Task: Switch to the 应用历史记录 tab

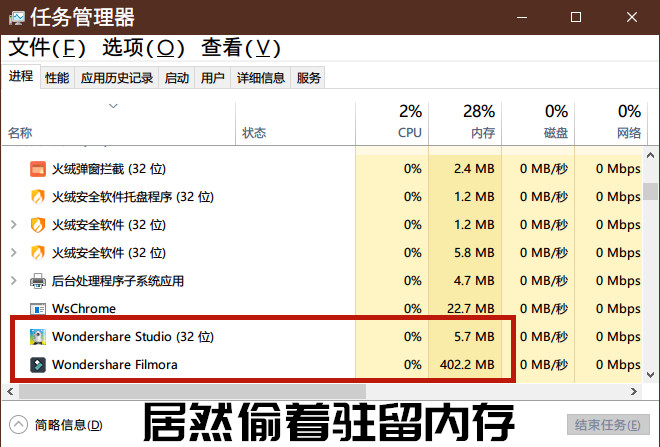Action: (x=117, y=77)
